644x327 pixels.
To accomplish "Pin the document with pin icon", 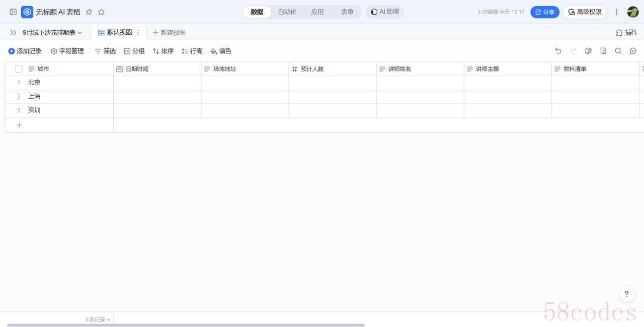I will tap(89, 12).
